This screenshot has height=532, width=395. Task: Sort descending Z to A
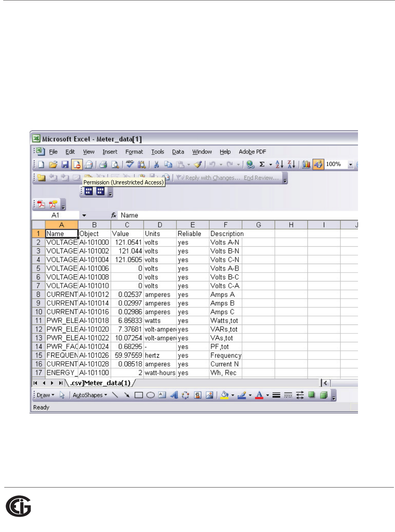(x=291, y=164)
